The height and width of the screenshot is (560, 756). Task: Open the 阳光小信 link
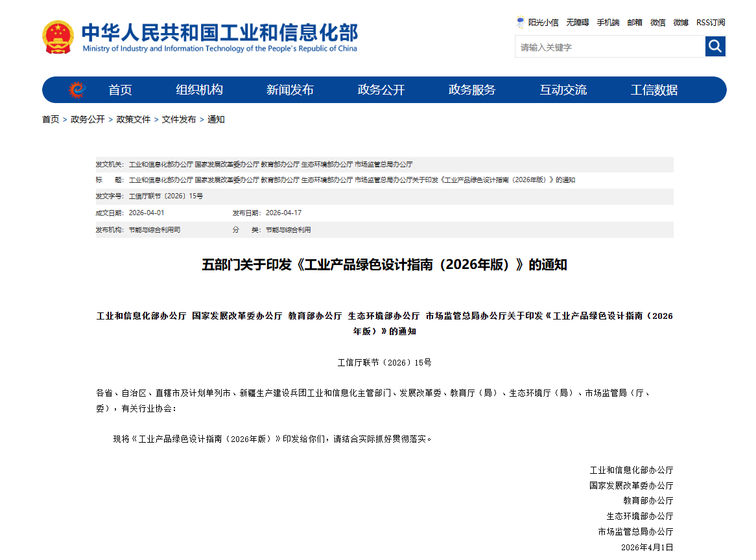[543, 23]
